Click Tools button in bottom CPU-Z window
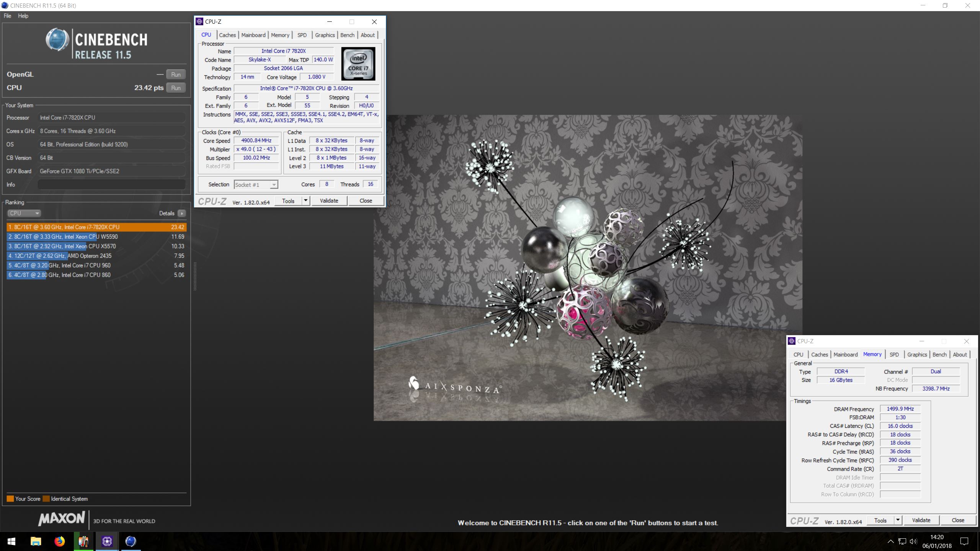 880,520
